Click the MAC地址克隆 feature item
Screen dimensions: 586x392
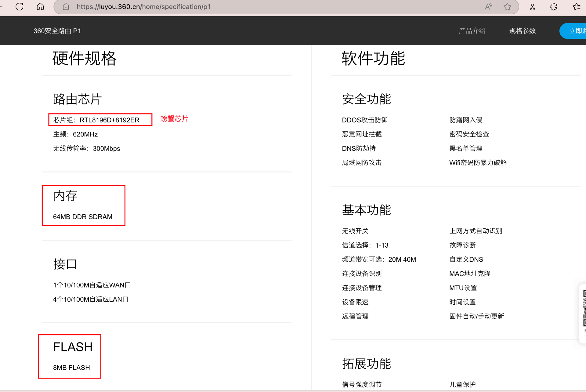pyautogui.click(x=470, y=274)
